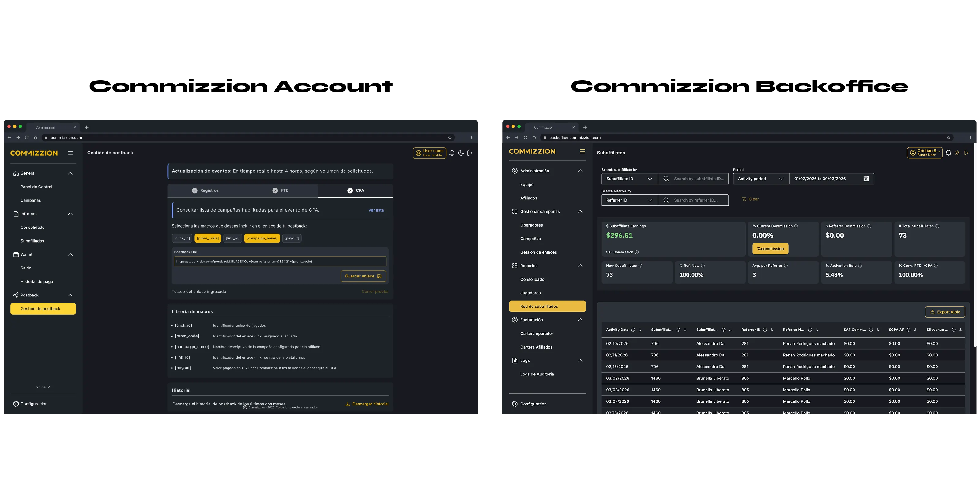Click Guardar enlace button

click(x=363, y=276)
